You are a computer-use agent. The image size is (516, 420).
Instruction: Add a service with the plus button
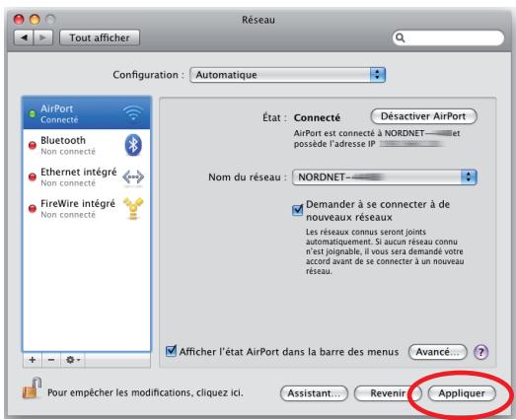33,360
